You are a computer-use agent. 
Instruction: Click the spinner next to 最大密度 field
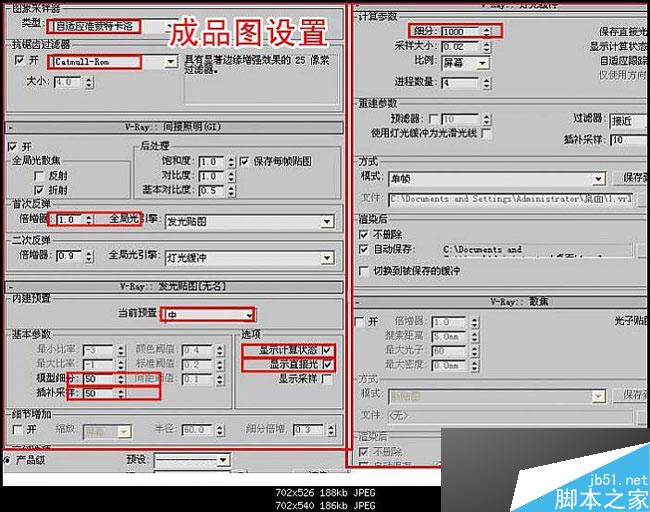pyautogui.click(x=475, y=366)
